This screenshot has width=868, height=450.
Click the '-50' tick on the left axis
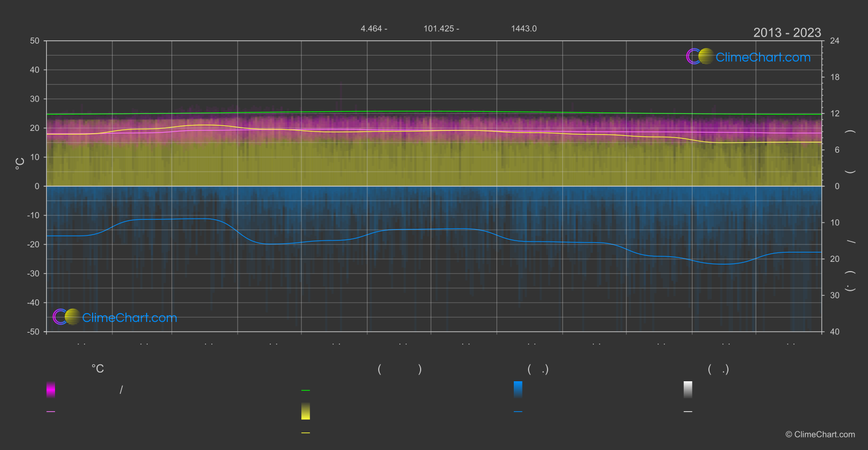(33, 332)
